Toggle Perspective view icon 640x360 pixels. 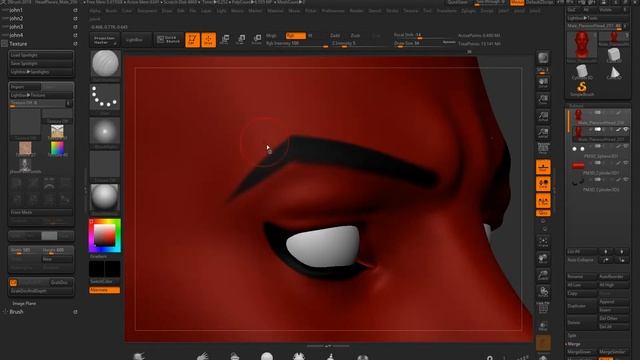pos(543,149)
